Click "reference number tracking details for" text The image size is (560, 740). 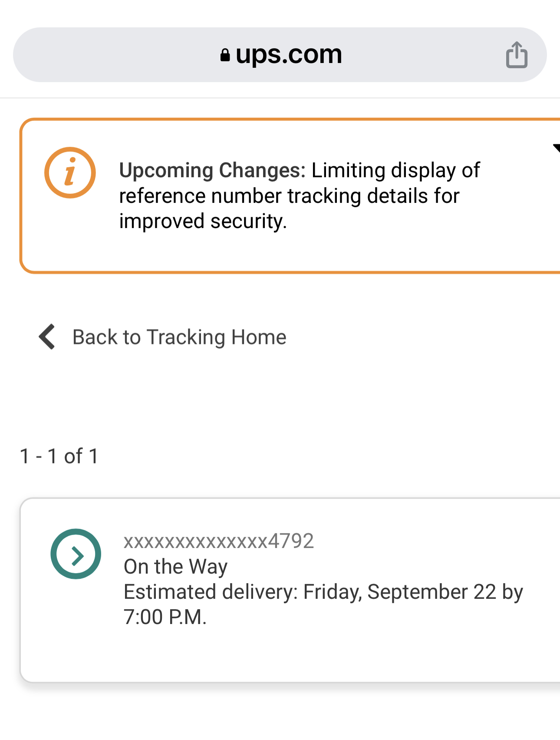tap(289, 196)
